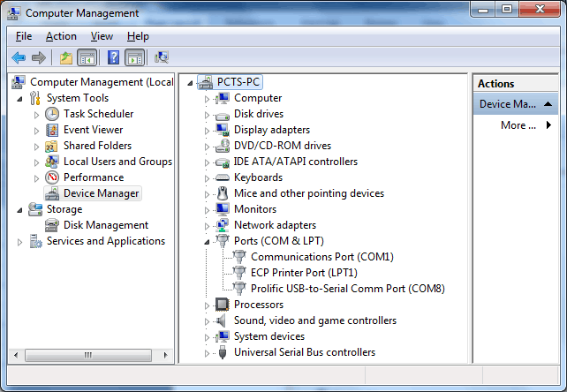Toggle the Show/Hide Console Tree toolbar button
This screenshot has width=567, height=392.
point(87,57)
